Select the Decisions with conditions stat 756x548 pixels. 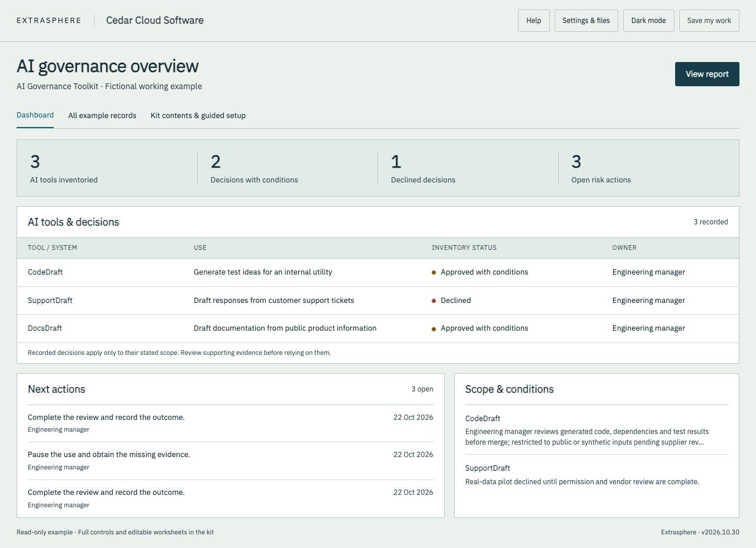click(x=288, y=168)
